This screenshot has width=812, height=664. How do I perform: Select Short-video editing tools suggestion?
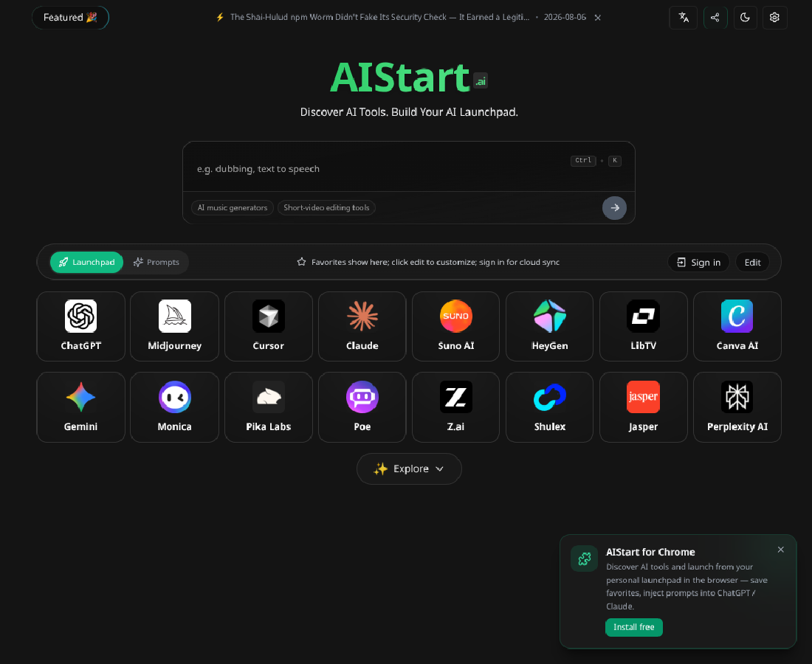326,207
